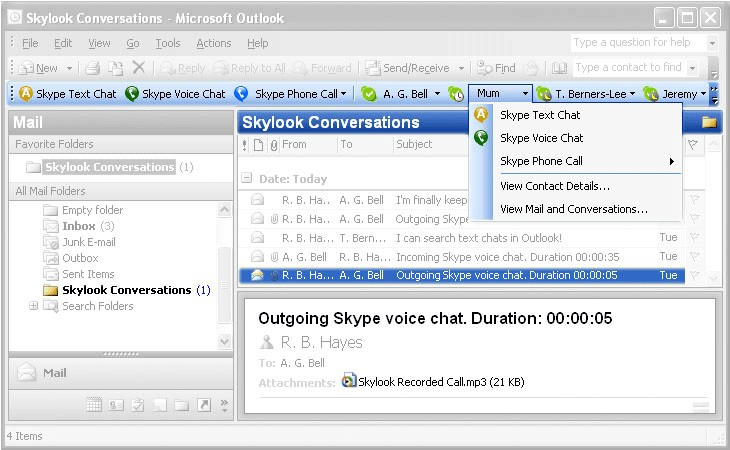
Task: Sort by the Subject column header
Action: (431, 145)
